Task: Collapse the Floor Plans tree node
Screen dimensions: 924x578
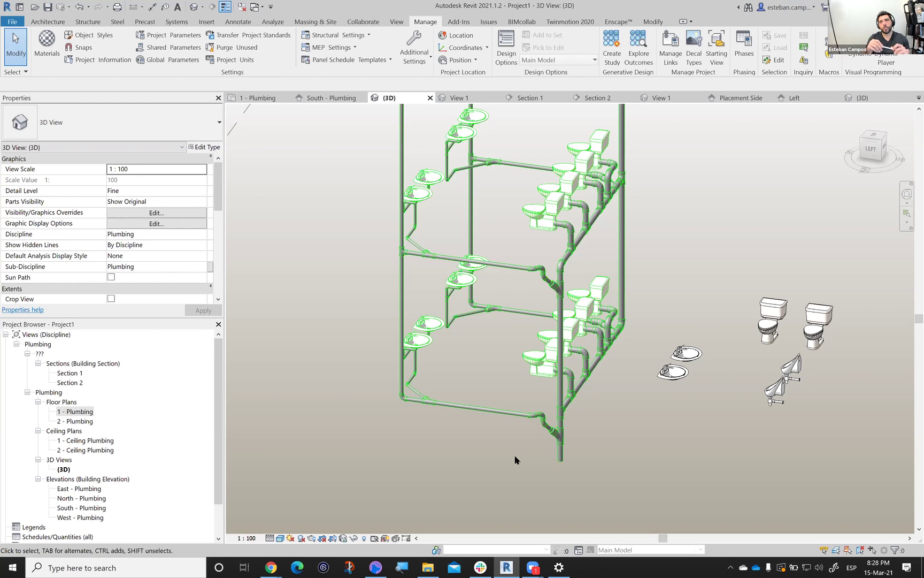Action: coord(38,402)
